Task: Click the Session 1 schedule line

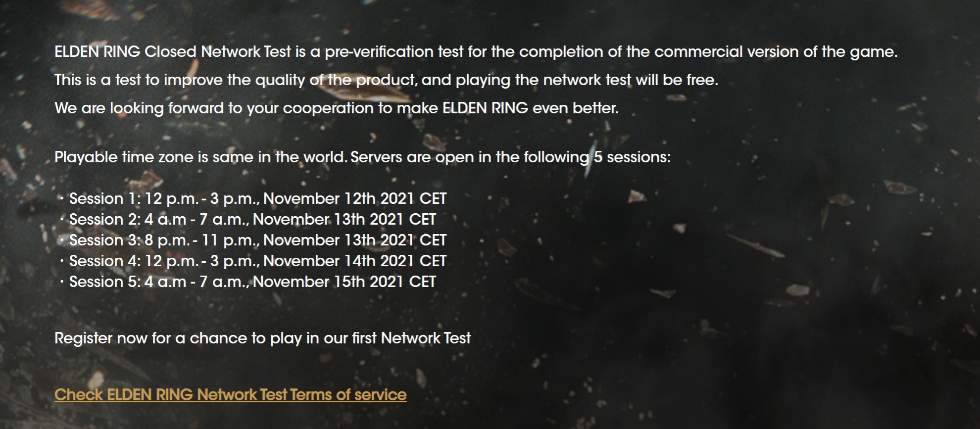Action: point(257,199)
